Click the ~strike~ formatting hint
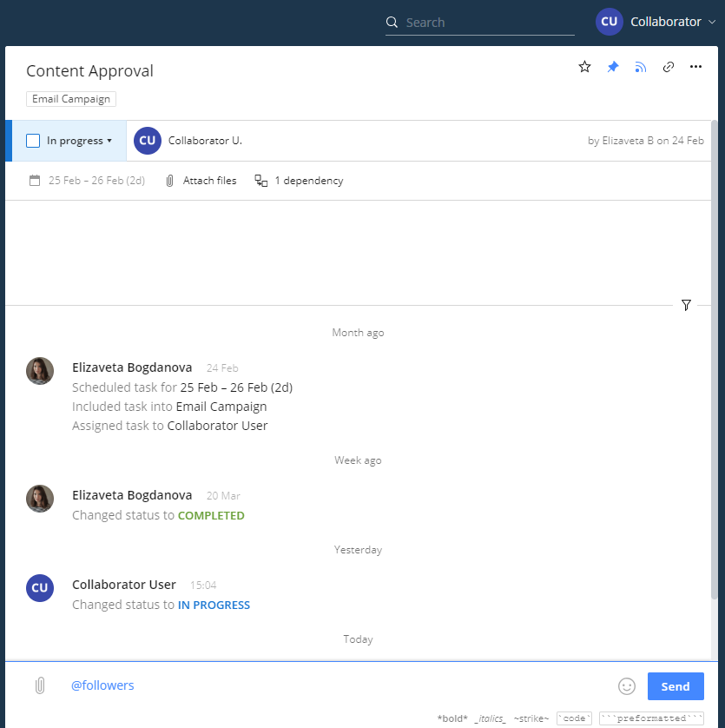 tap(531, 718)
